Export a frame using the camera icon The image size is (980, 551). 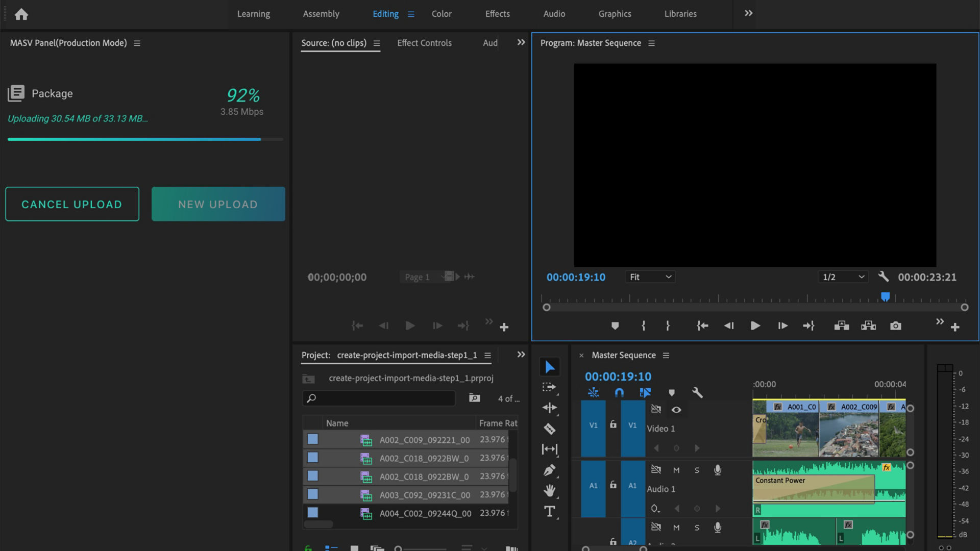896,325
